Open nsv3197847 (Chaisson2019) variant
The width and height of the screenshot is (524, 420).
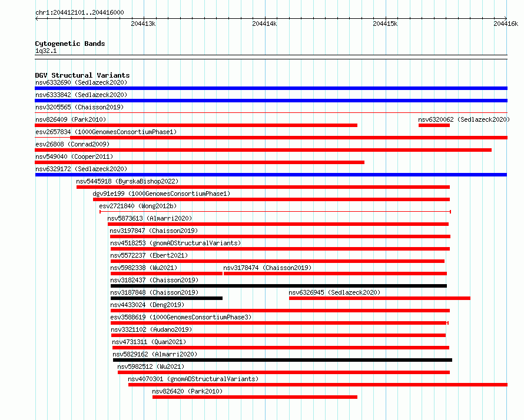(x=154, y=231)
